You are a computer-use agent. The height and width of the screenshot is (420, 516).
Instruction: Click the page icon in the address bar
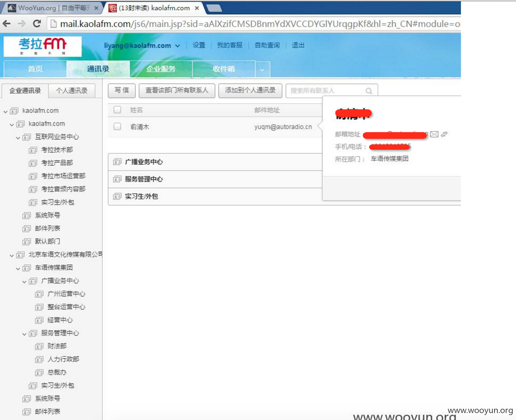click(53, 24)
